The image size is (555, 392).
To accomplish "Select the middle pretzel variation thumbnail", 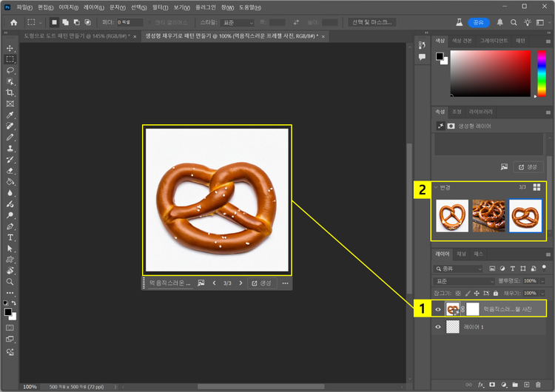I will (x=488, y=216).
